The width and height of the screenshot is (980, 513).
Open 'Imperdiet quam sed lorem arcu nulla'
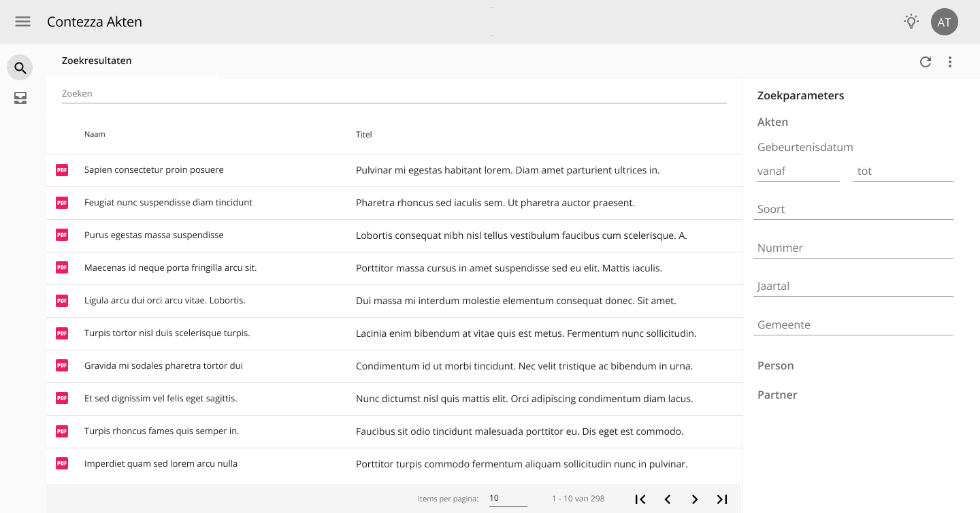(x=161, y=463)
